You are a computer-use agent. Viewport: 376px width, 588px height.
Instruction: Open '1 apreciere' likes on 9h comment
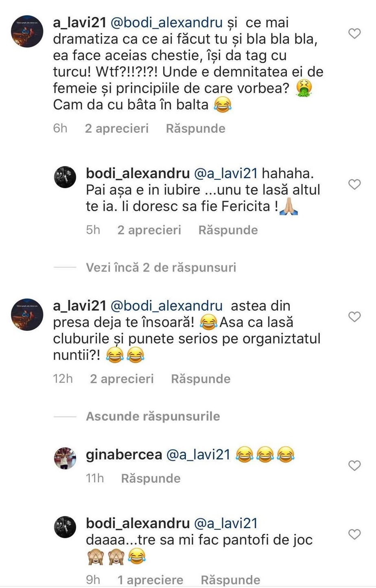click(x=151, y=580)
